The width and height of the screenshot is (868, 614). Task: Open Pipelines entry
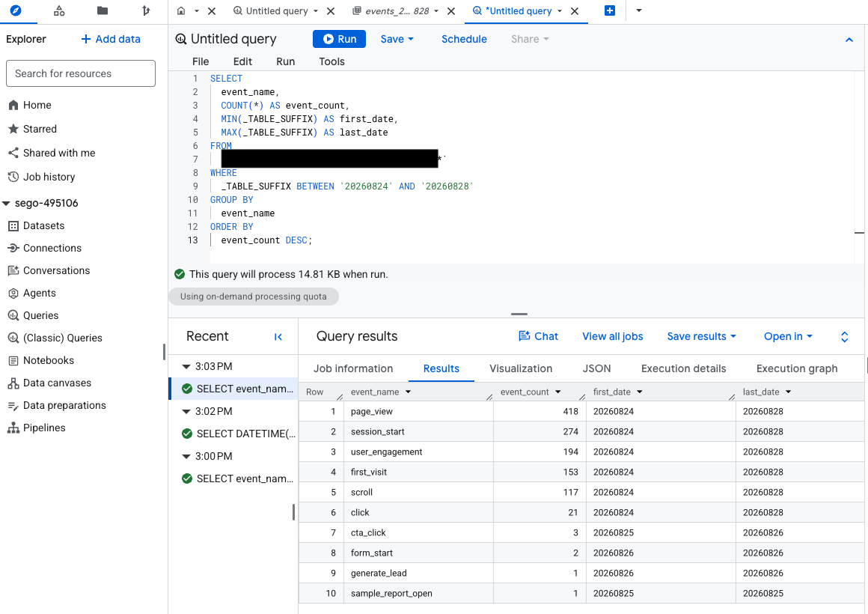(37, 428)
